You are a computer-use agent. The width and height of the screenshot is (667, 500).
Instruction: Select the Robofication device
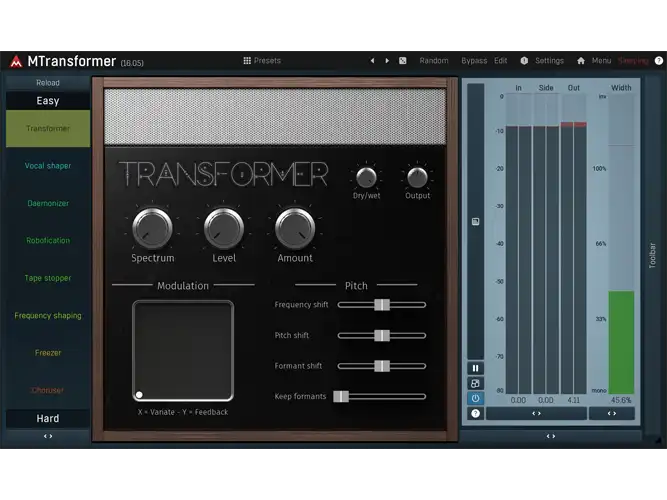48,240
